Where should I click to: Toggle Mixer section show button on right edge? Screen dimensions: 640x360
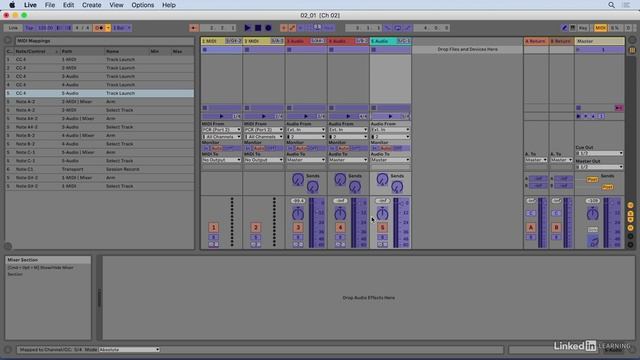(630, 228)
